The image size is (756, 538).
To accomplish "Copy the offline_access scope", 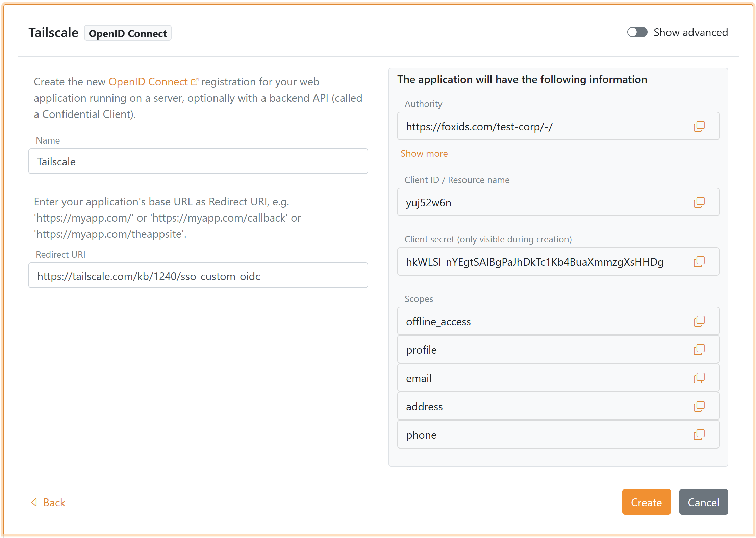I will coord(699,321).
